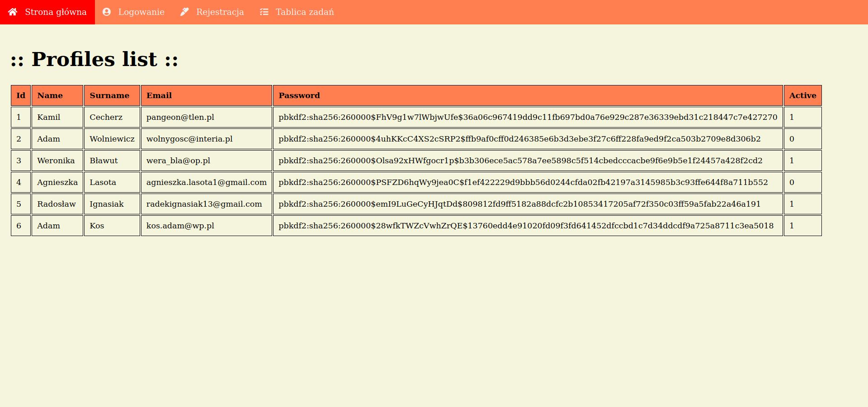The image size is (868, 407).
Task: Select the name cell Agnieszka
Action: pyautogui.click(x=57, y=182)
